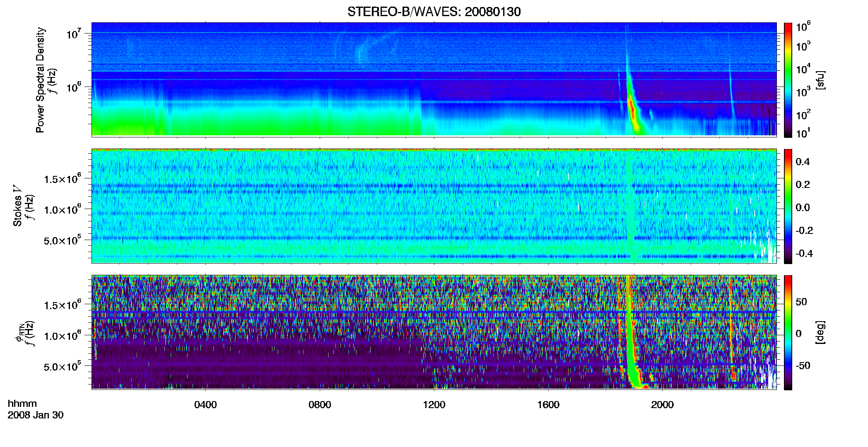
Task: Click the green burst streak in Stokes panel
Action: (631, 207)
